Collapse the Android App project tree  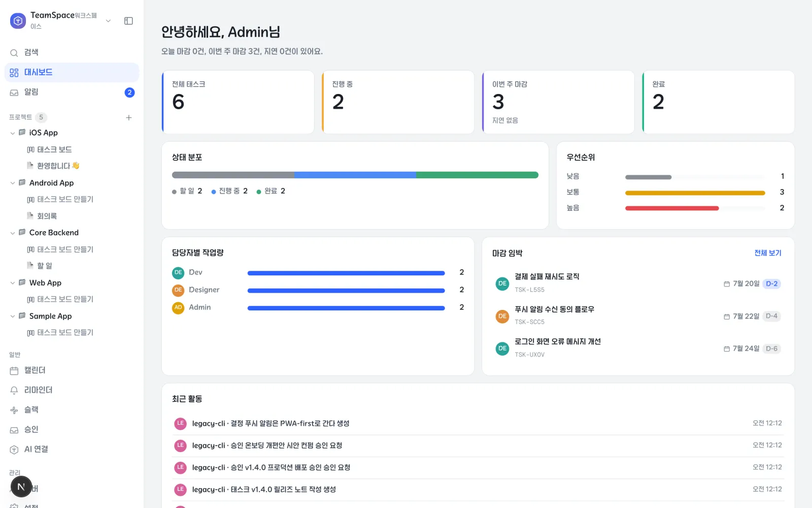[13, 183]
